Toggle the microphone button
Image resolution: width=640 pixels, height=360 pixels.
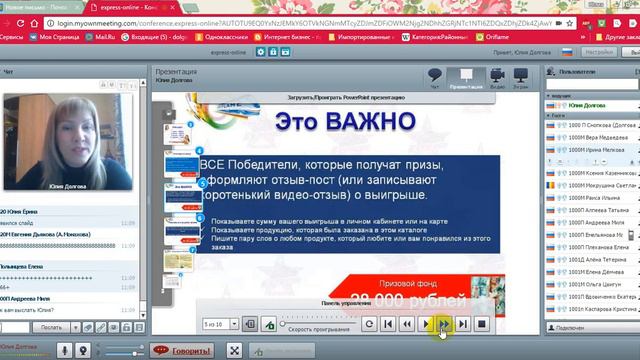pyautogui.click(x=64, y=350)
